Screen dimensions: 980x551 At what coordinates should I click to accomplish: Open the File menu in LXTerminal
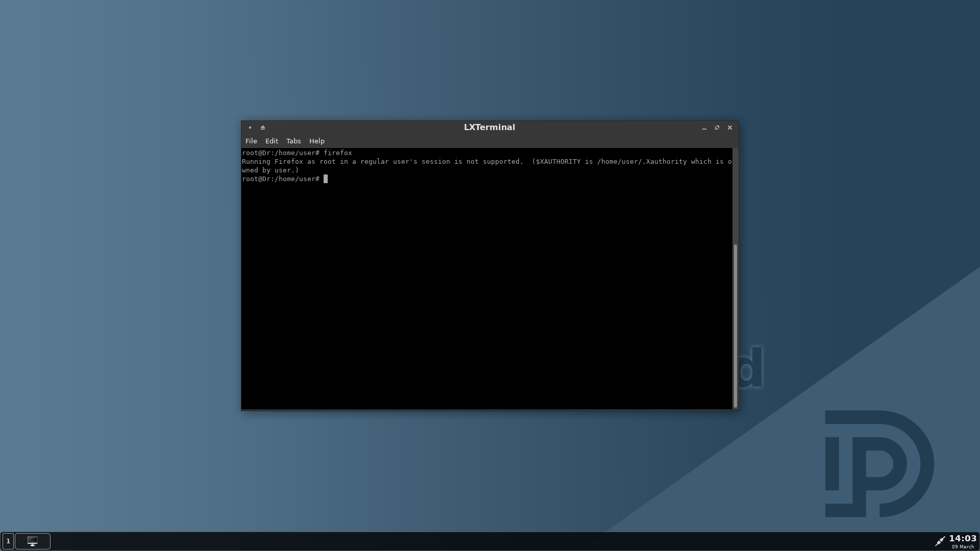coord(251,141)
